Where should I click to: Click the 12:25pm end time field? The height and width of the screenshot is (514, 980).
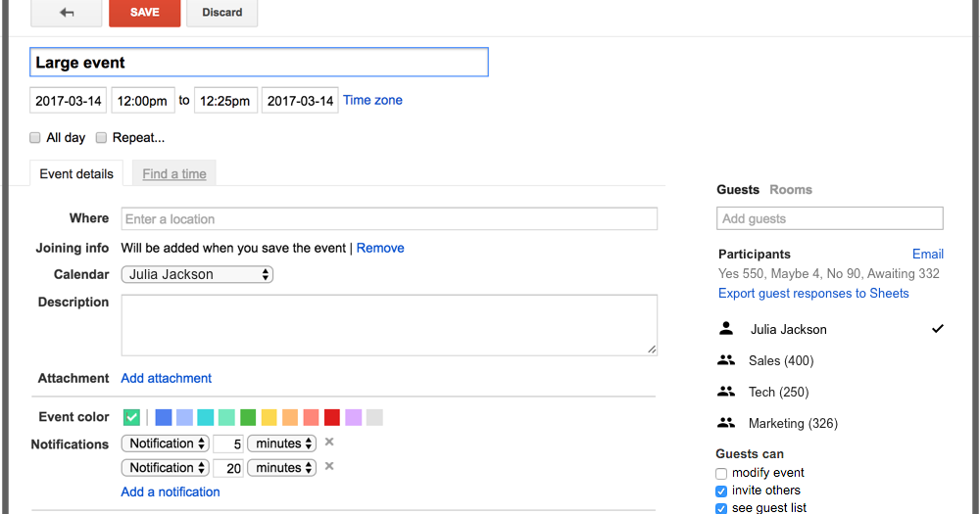coord(225,101)
